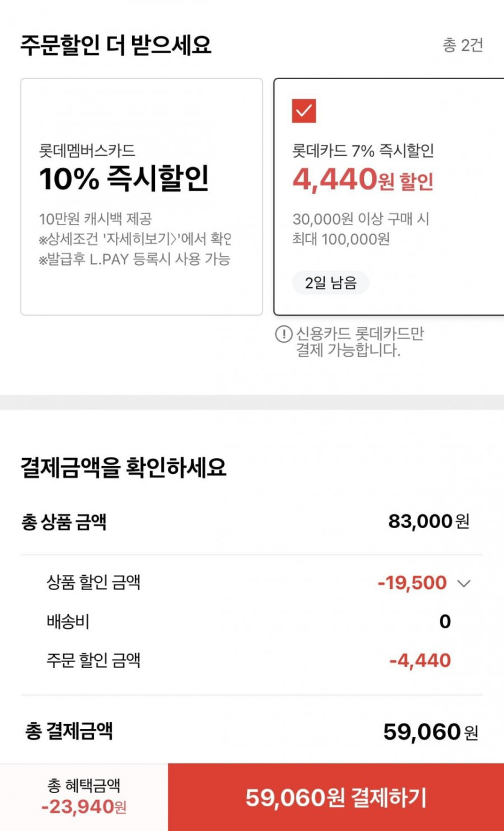This screenshot has width=504, height=831.
Task: Tap the 총 혜택금액 -23,940원 summary
Action: click(84, 796)
